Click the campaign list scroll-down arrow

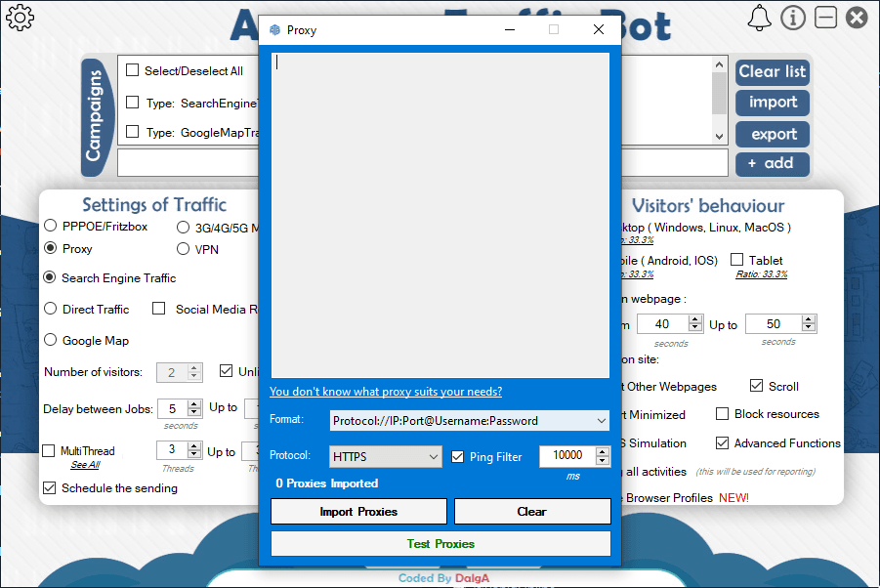(720, 137)
